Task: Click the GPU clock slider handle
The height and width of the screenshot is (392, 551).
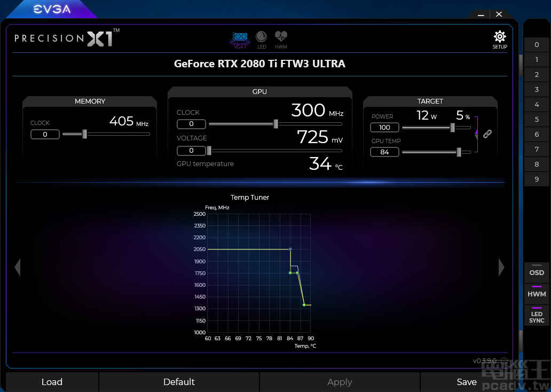Action: (x=276, y=124)
